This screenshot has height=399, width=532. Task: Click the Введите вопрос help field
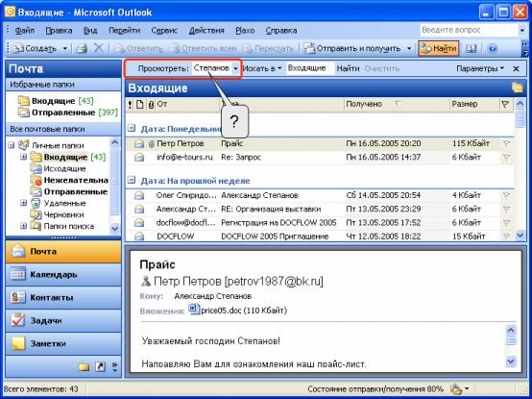pos(469,30)
